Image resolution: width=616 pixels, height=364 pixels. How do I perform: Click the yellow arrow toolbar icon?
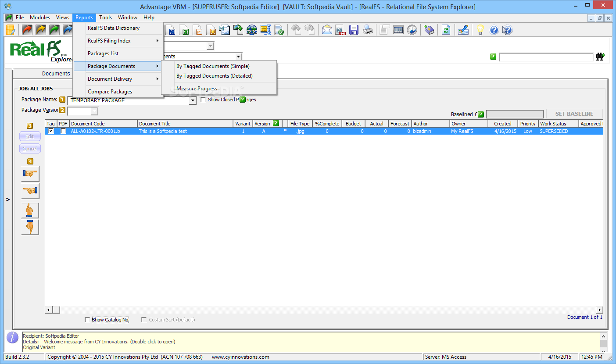click(x=41, y=30)
